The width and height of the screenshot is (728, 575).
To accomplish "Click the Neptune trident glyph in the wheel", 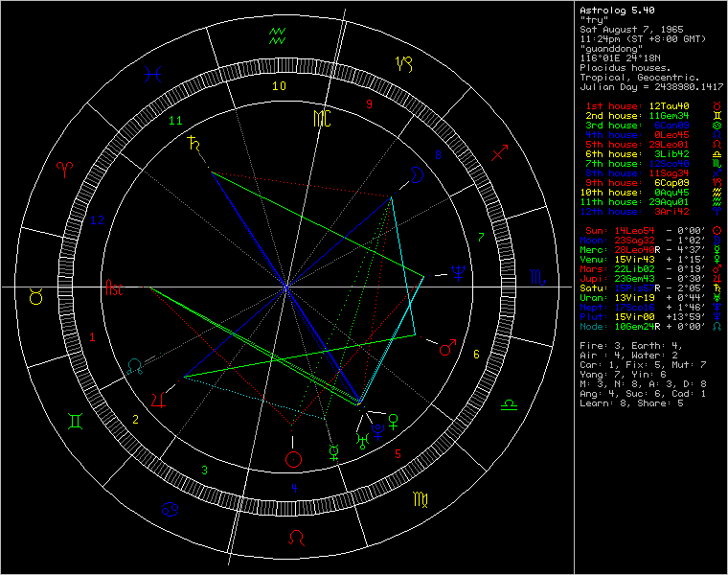I will click(x=458, y=273).
